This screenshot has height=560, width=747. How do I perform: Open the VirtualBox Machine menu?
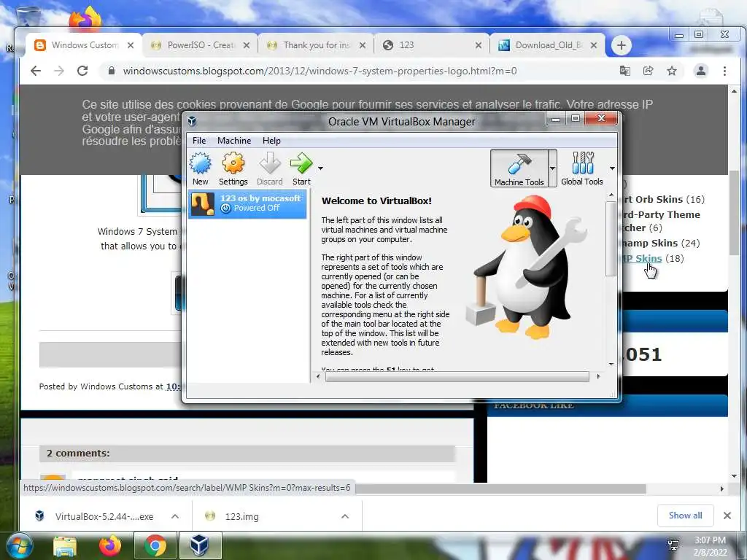[x=234, y=141]
